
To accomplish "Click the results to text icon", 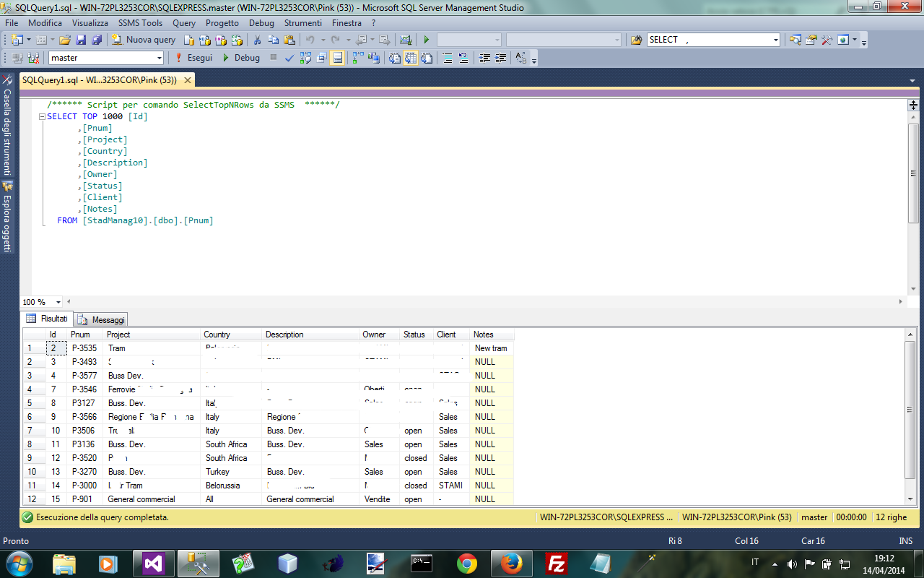I will click(x=394, y=58).
